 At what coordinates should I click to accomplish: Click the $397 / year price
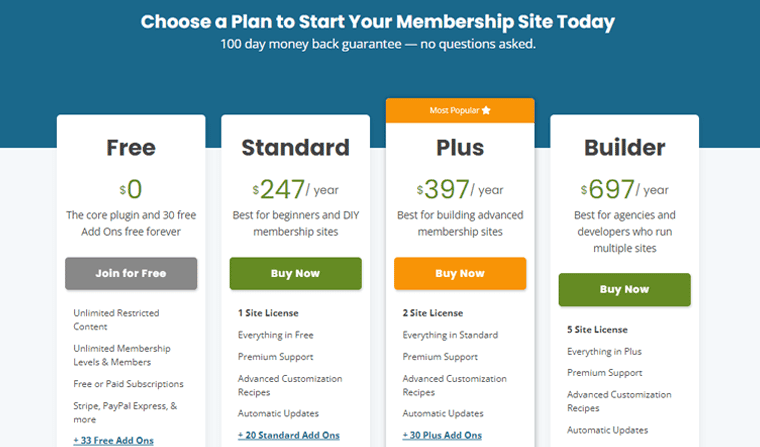[460, 189]
